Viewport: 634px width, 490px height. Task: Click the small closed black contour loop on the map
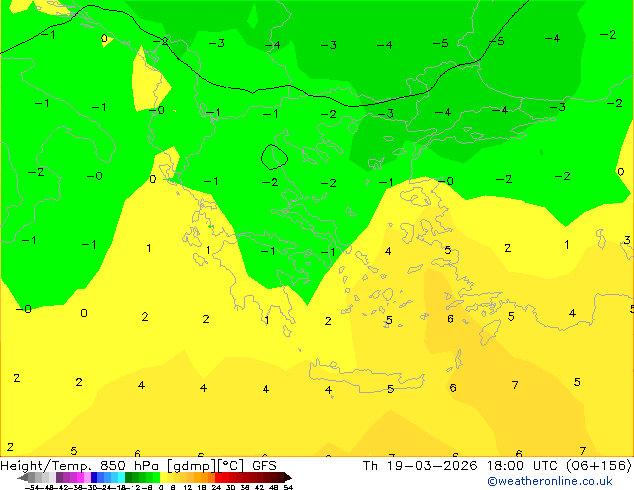tap(274, 157)
